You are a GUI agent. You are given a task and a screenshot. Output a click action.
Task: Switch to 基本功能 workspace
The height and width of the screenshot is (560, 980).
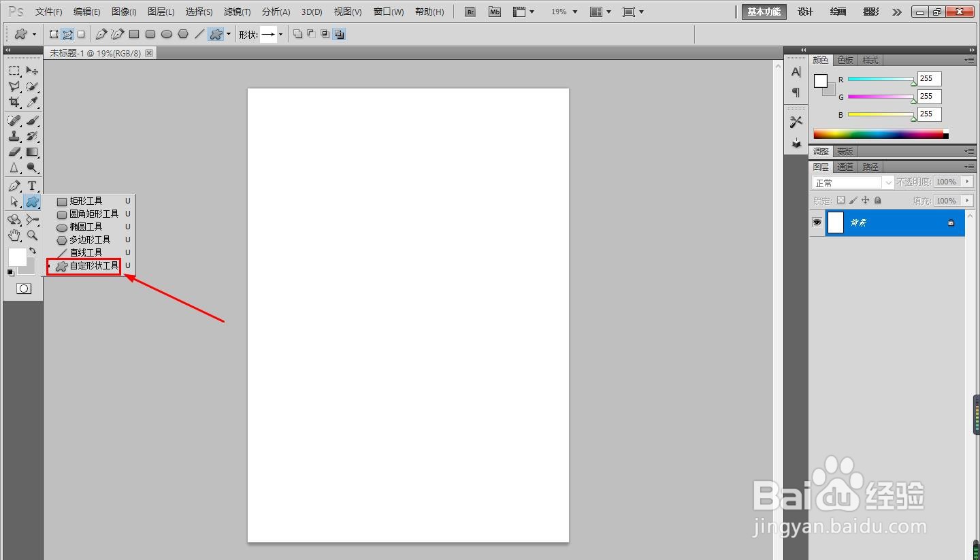tap(764, 12)
